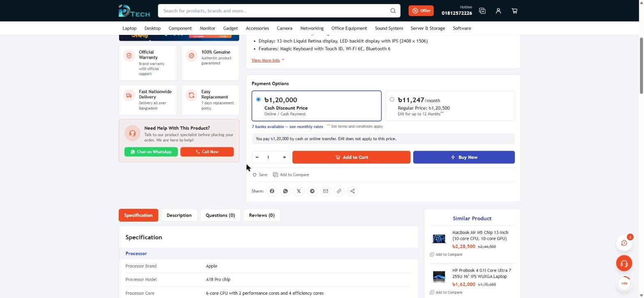
Task: Select the EMI monthly payment radio option
Action: [x=392, y=100]
